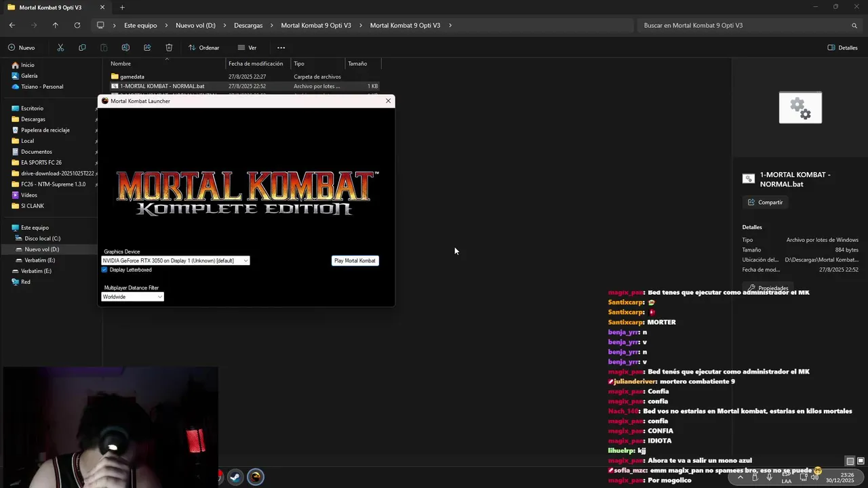
Task: Click the Delete trash icon in Explorer toolbar
Action: click(169, 47)
